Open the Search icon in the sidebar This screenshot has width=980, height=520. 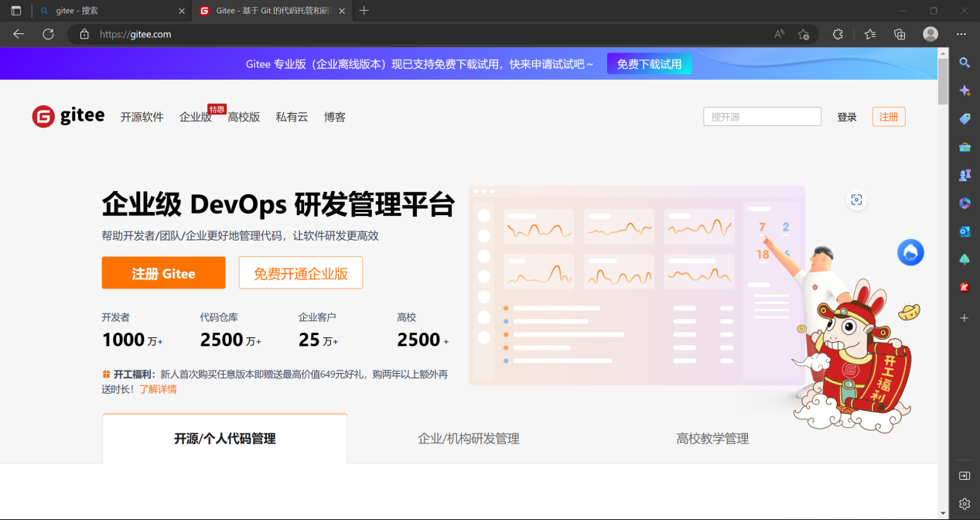pos(964,63)
